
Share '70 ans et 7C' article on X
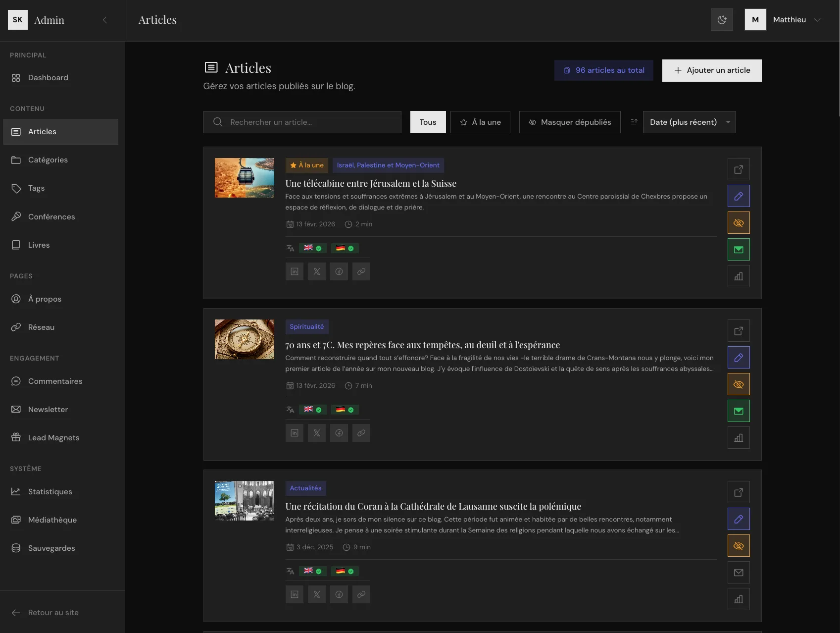(317, 433)
